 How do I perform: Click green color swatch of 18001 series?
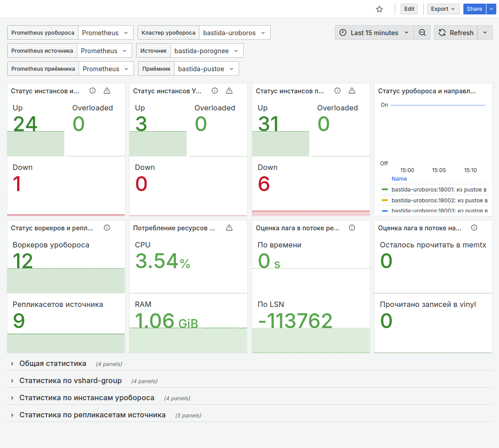pos(384,190)
